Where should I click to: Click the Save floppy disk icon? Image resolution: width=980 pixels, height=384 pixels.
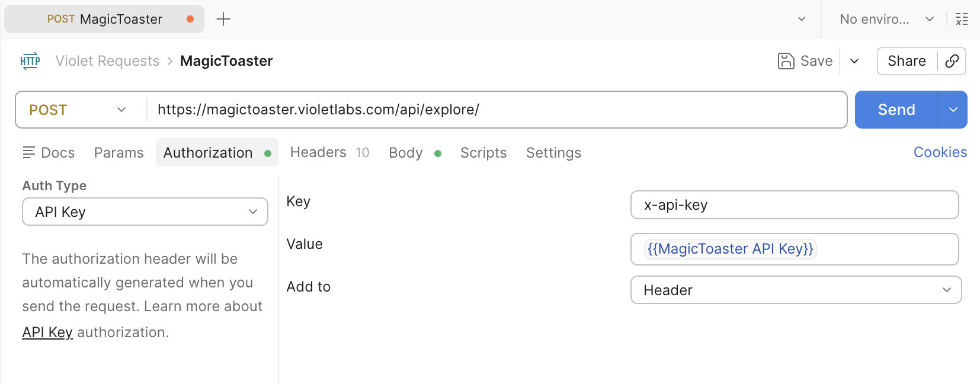tap(786, 61)
